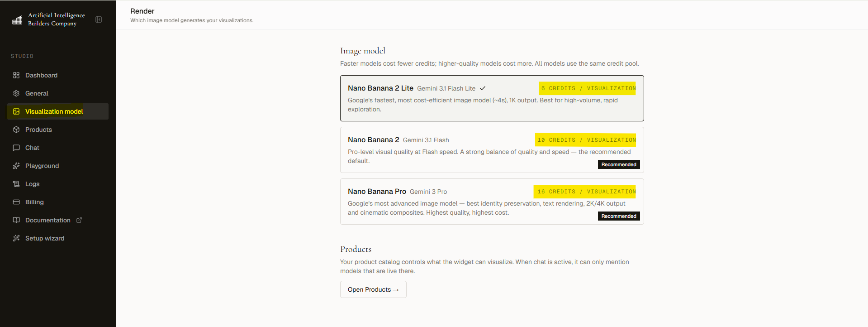868x327 pixels.
Task: Open Billing settings
Action: tap(58, 202)
